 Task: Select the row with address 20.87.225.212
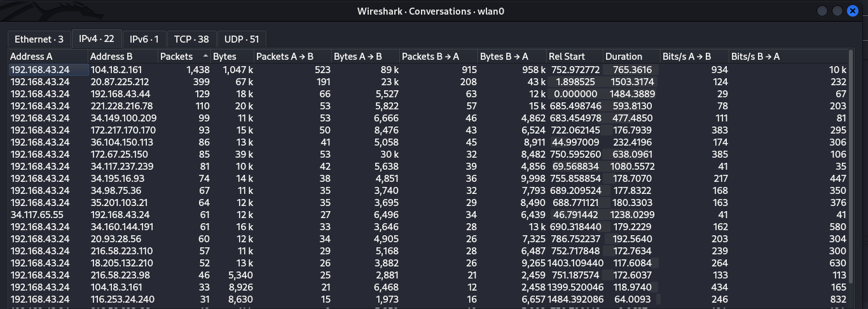tap(429, 81)
